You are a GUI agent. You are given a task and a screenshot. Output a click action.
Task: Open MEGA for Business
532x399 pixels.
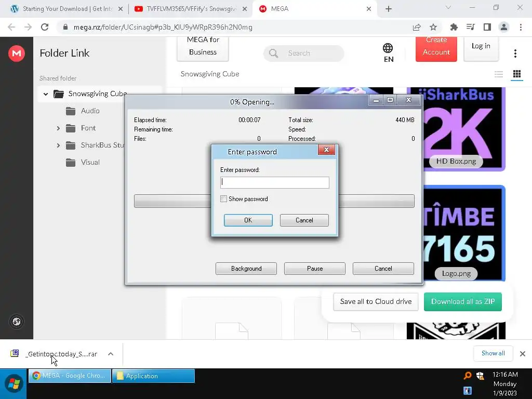point(203,49)
